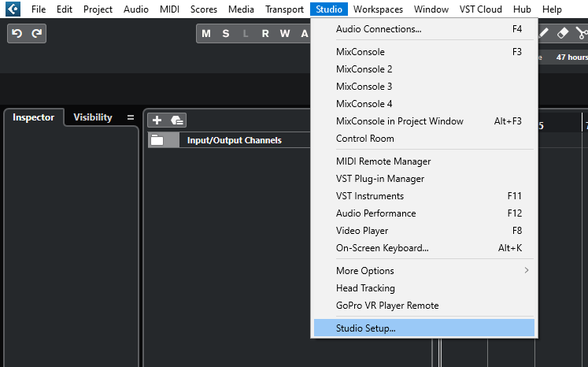The image size is (588, 367).
Task: Open Control Room
Action: [424, 139]
